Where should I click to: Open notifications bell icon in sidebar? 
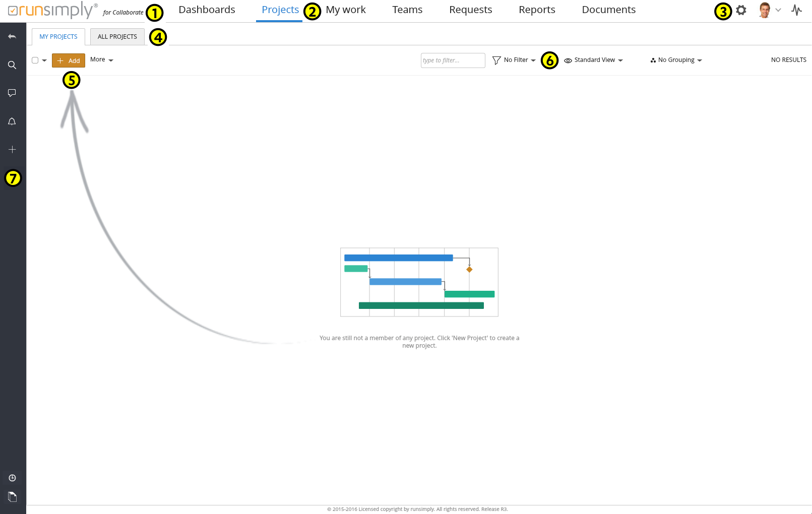12,121
